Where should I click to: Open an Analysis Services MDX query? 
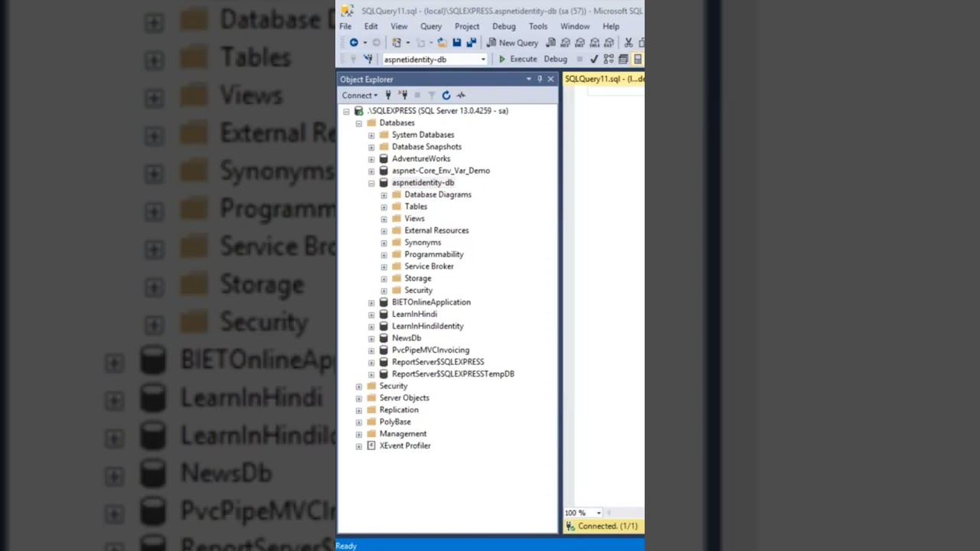pyautogui.click(x=565, y=43)
